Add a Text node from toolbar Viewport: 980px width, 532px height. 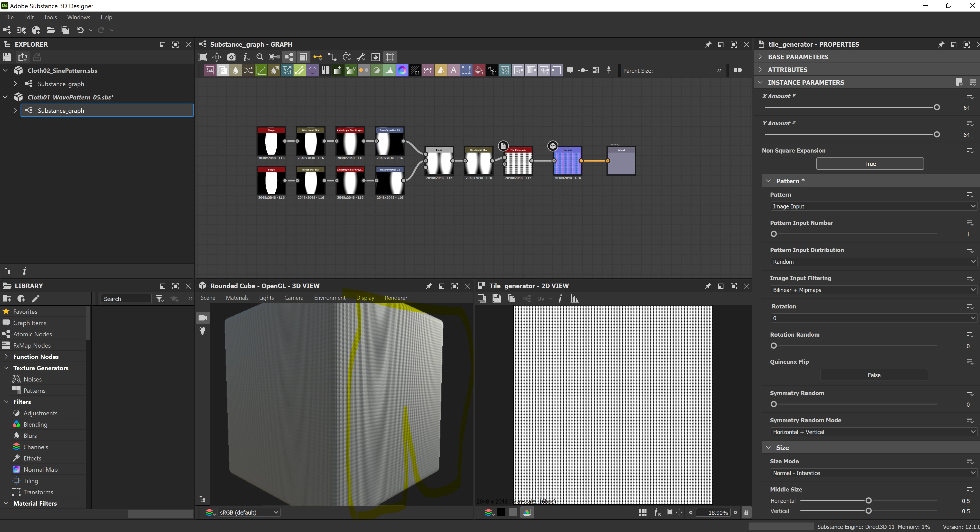coord(453,70)
